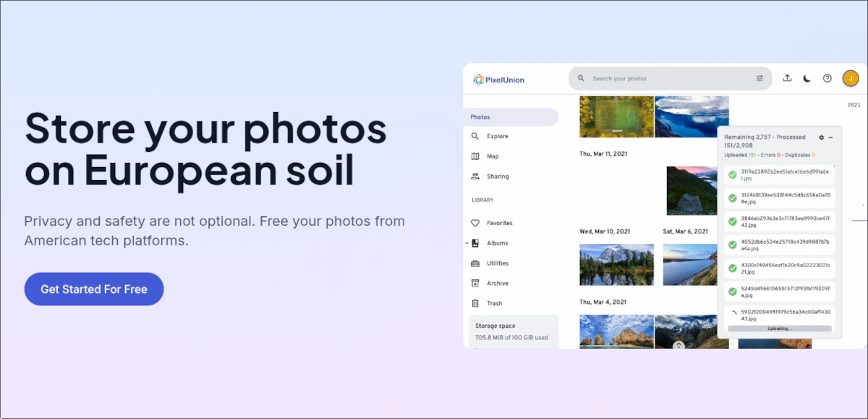Viewport: 868px width, 419px height.
Task: Click the upload photos icon
Action: 787,78
